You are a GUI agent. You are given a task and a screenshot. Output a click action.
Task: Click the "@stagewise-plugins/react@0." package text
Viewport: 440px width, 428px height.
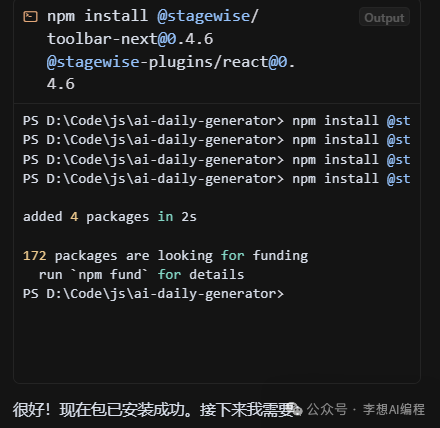coord(171,62)
